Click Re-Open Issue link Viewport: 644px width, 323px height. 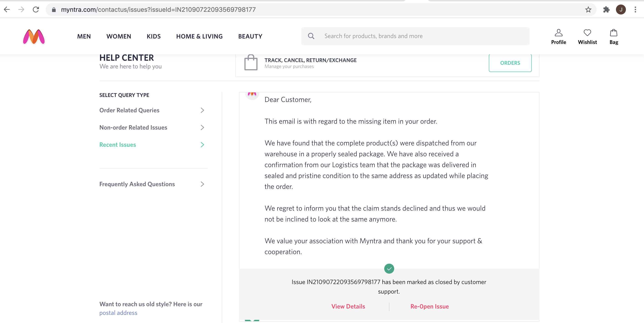429,306
